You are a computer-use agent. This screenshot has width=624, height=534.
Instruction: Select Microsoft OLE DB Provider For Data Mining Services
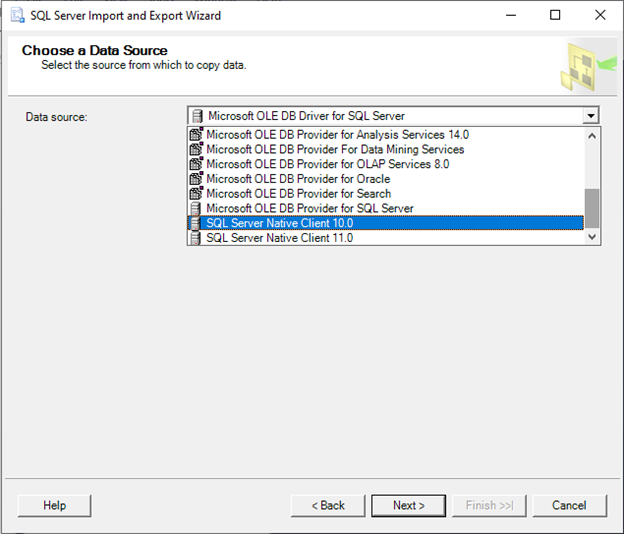click(x=385, y=150)
